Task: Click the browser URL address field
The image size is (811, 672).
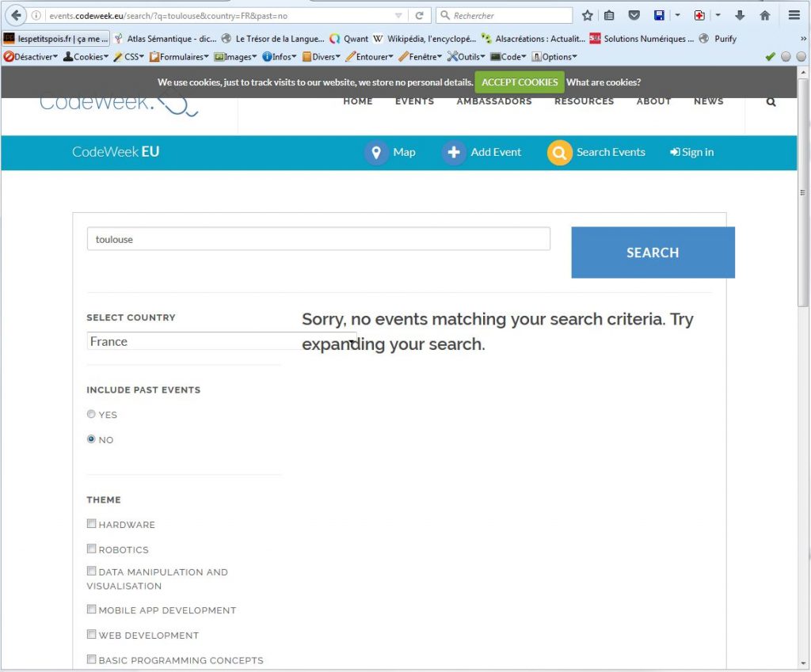Action: click(x=219, y=16)
